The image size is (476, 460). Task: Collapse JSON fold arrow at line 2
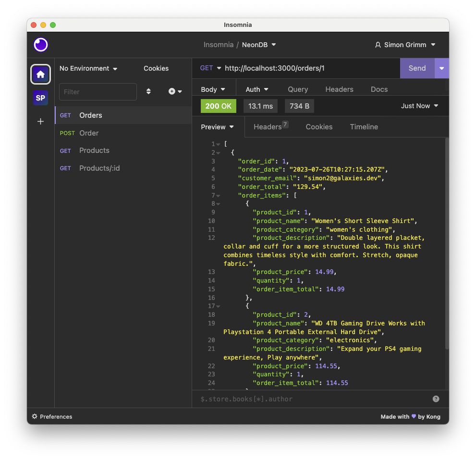click(218, 153)
